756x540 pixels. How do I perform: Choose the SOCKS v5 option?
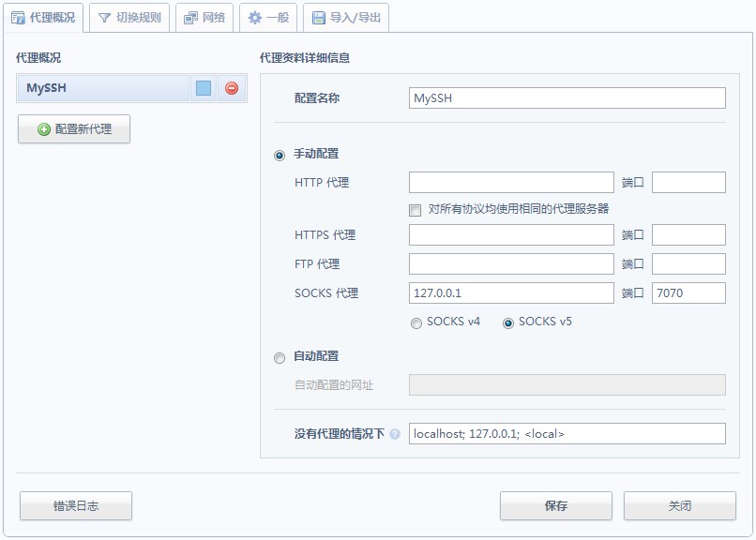(x=508, y=322)
